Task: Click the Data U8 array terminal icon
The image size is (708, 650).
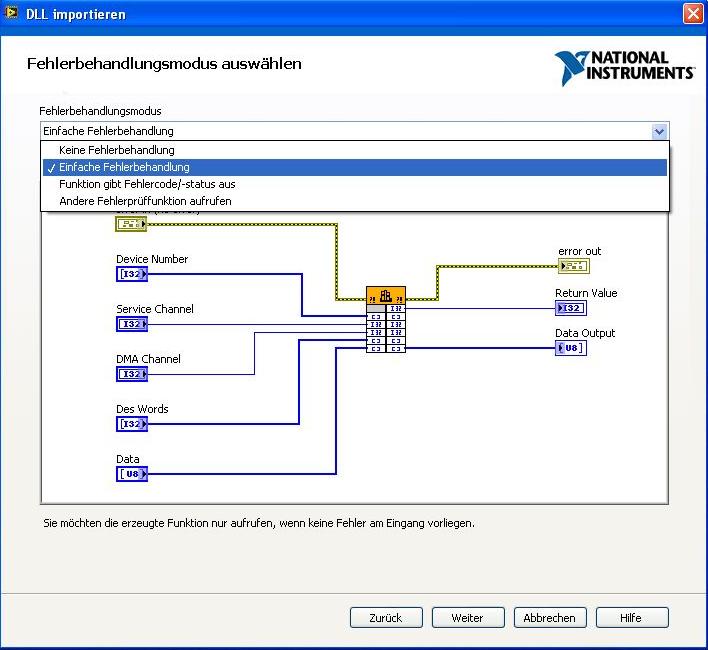Action: tap(131, 474)
